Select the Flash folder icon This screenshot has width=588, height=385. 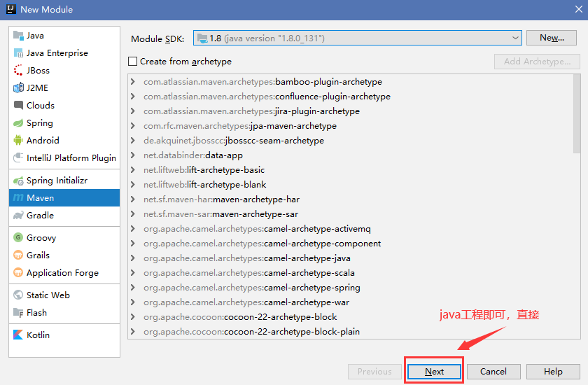(x=18, y=313)
